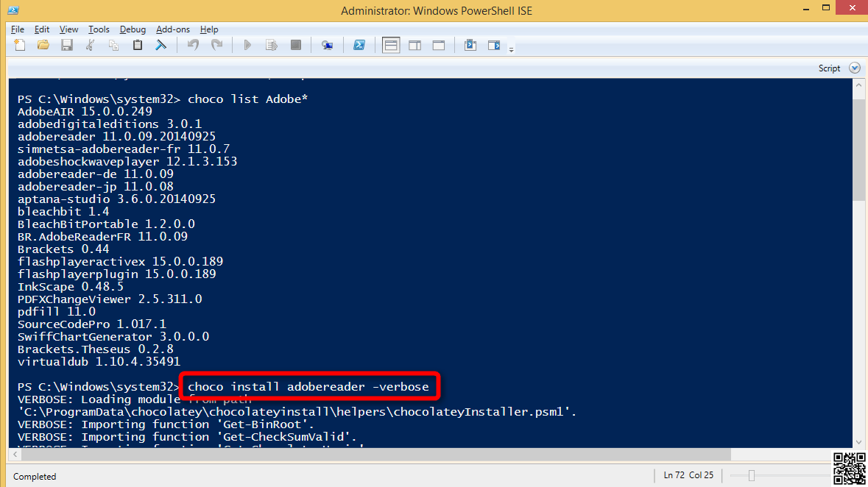Toggle Show Script Pane Top layout
Image resolution: width=868 pixels, height=487 pixels.
[391, 46]
